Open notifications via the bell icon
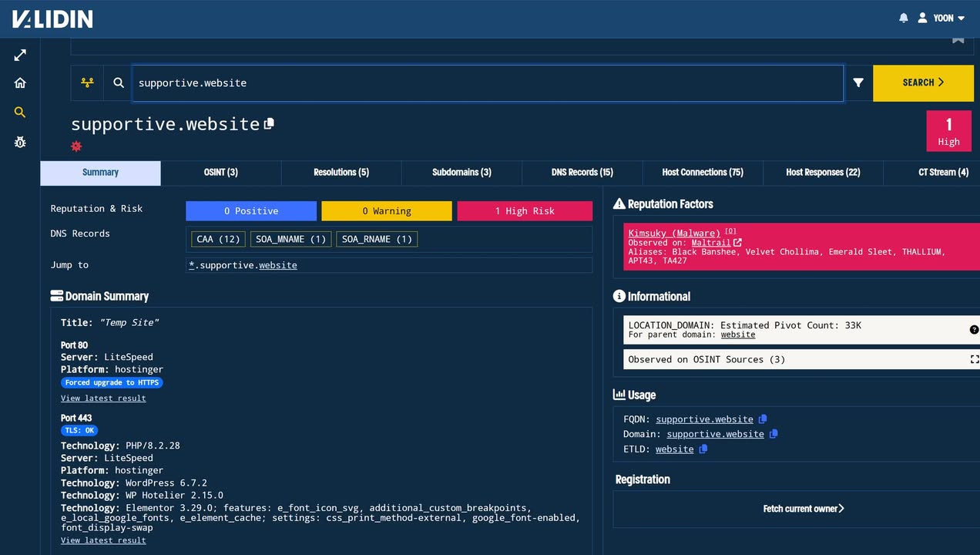Screen dimensions: 980x555 903,17
